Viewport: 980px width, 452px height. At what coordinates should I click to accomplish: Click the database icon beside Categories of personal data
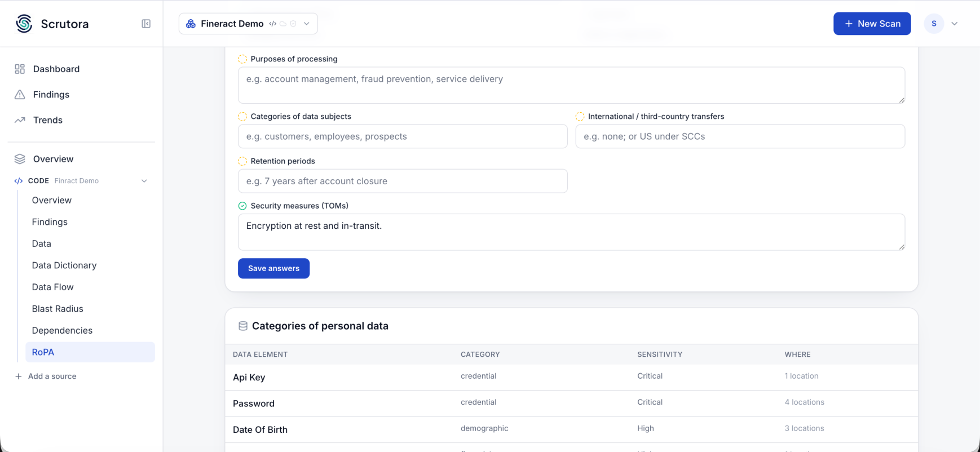(x=243, y=326)
